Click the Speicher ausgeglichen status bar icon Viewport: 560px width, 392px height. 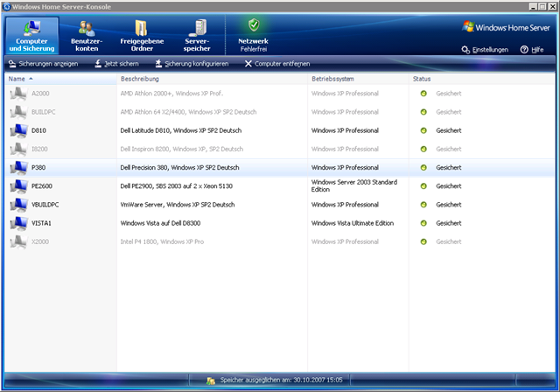click(x=210, y=381)
